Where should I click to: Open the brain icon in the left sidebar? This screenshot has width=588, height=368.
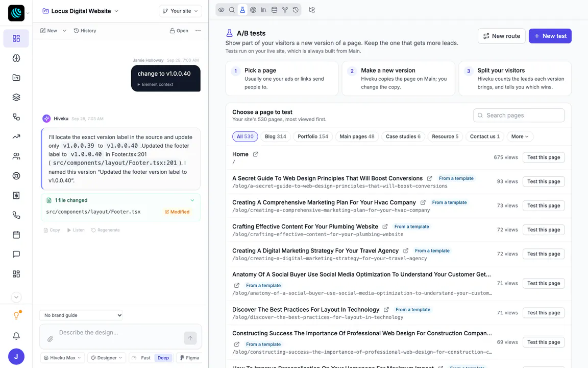[16, 58]
